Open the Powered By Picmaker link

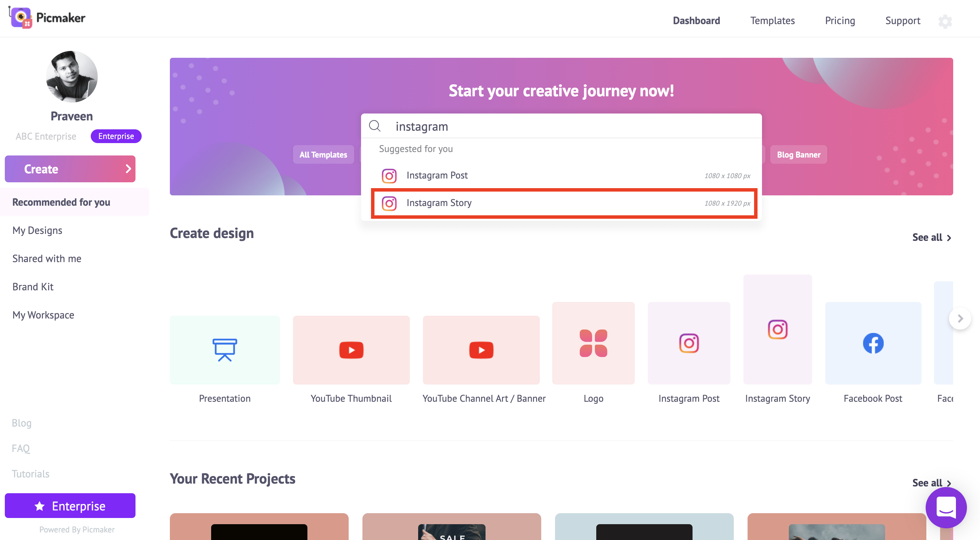77,529
